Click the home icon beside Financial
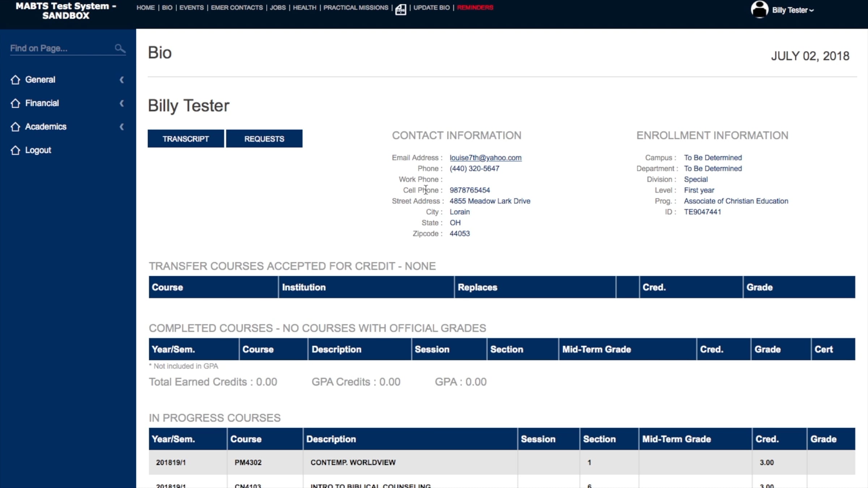Screen dimensions: 868x488 click(15, 103)
